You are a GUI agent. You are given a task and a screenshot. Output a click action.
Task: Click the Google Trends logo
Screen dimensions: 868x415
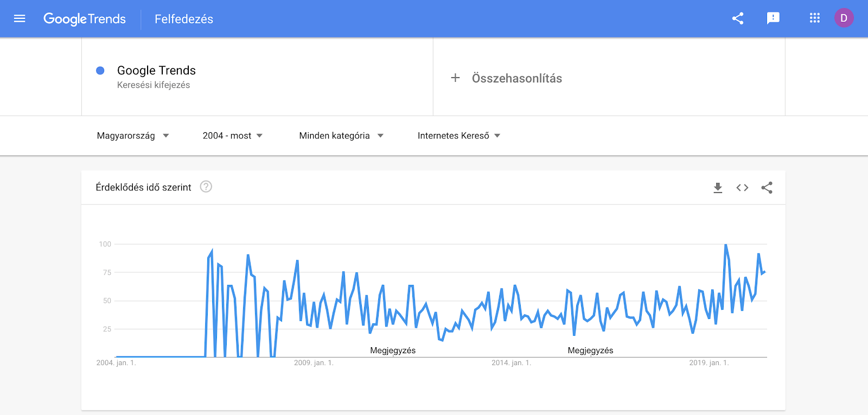pyautogui.click(x=85, y=19)
